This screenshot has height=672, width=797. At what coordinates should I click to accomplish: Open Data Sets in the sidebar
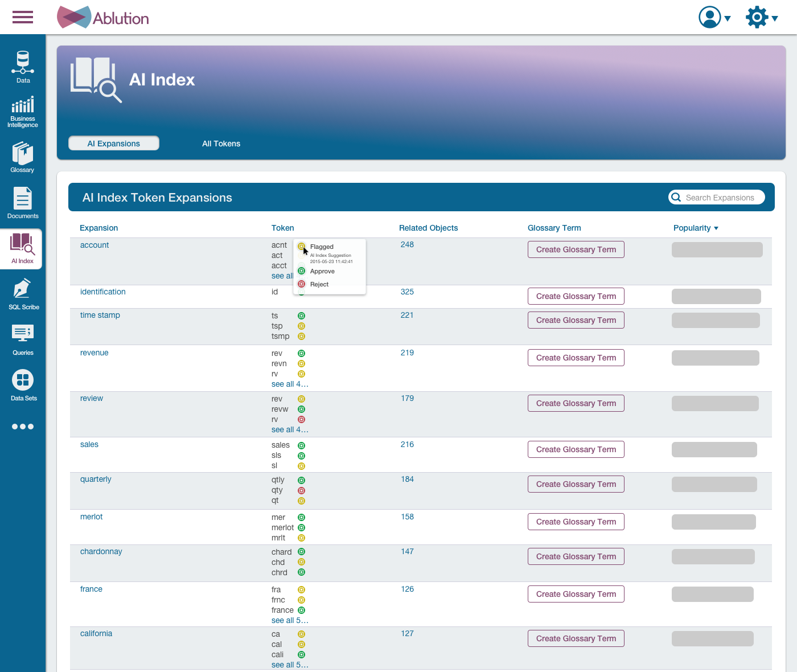(x=23, y=386)
